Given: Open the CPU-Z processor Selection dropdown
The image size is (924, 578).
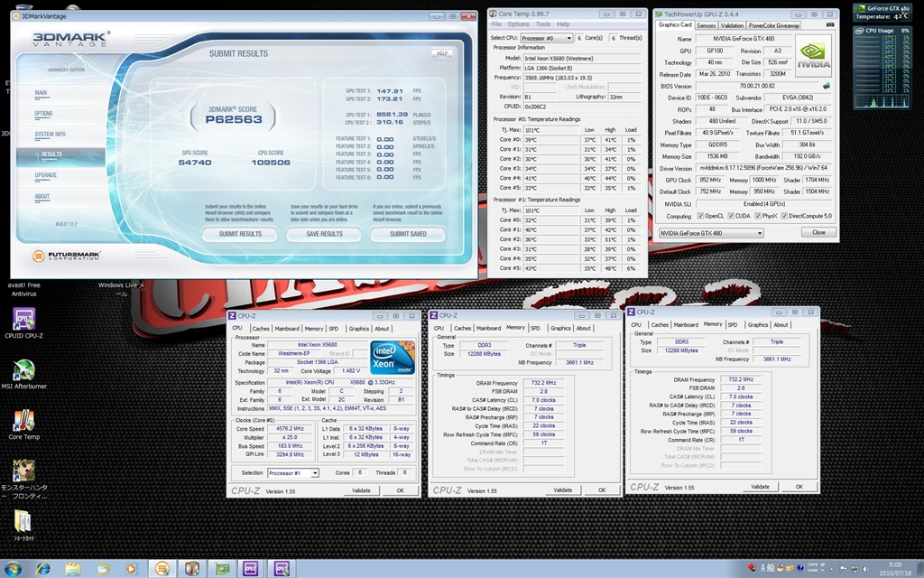Looking at the screenshot, I should pos(292,472).
